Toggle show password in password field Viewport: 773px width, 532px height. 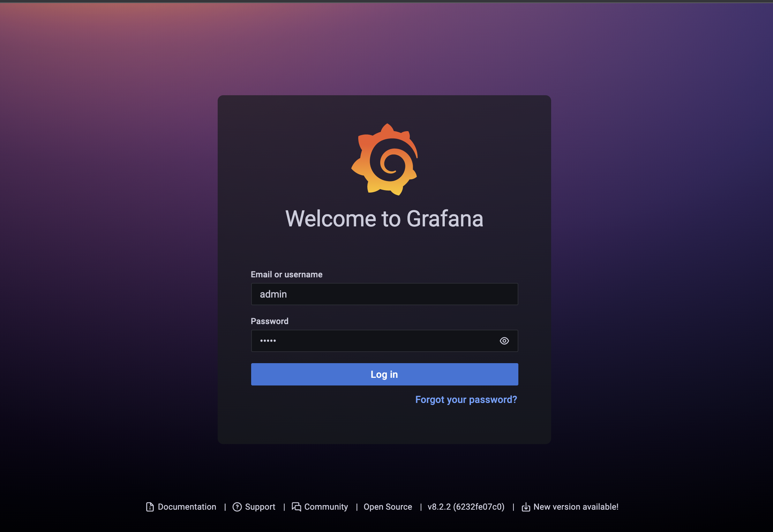(x=504, y=340)
